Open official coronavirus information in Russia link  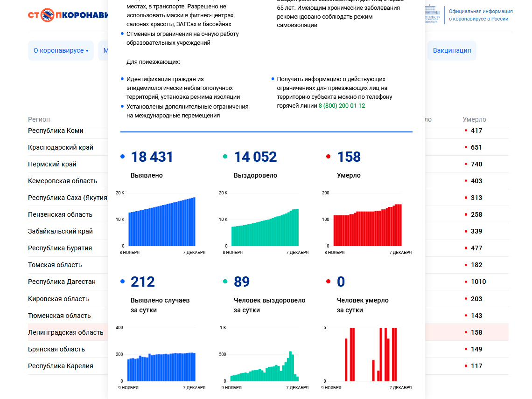click(480, 15)
